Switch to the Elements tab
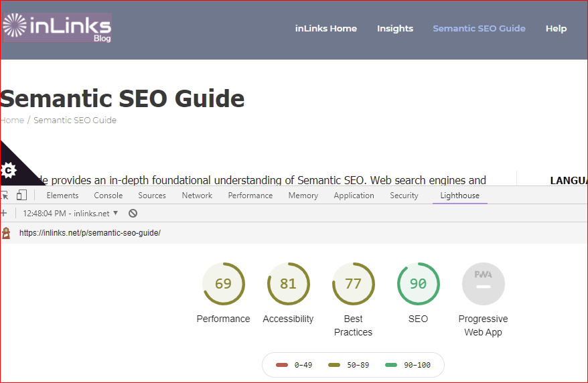The width and height of the screenshot is (588, 383). click(x=63, y=196)
